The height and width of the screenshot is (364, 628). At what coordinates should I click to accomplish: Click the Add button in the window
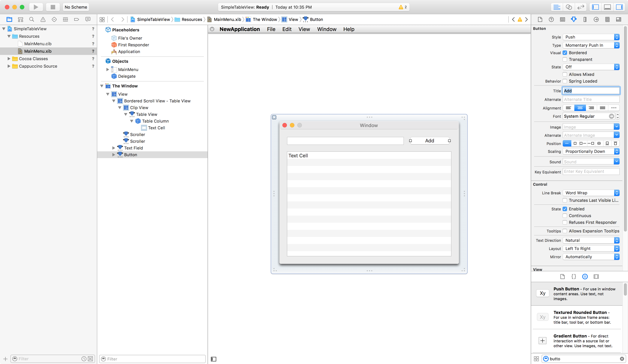430,141
